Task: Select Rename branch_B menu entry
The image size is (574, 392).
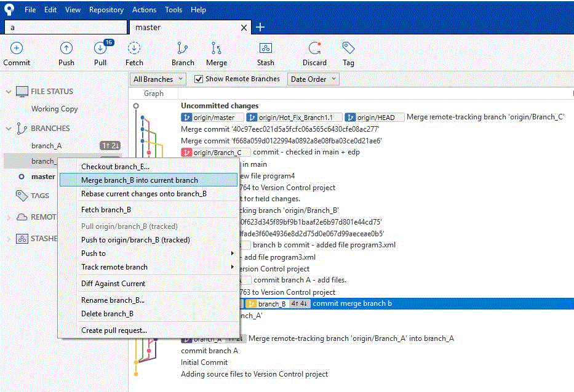Action: click(148, 300)
